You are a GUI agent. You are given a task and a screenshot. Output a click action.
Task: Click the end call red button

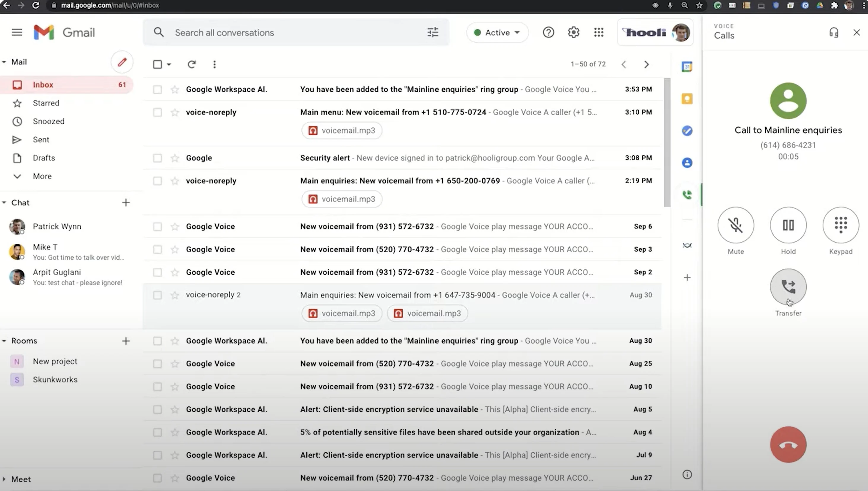coord(788,444)
